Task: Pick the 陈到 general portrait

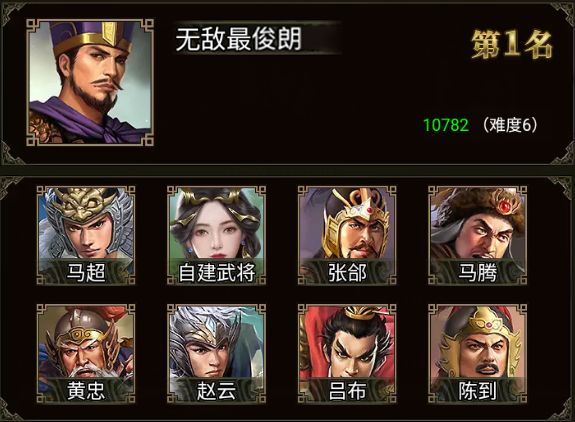Action: [477, 353]
